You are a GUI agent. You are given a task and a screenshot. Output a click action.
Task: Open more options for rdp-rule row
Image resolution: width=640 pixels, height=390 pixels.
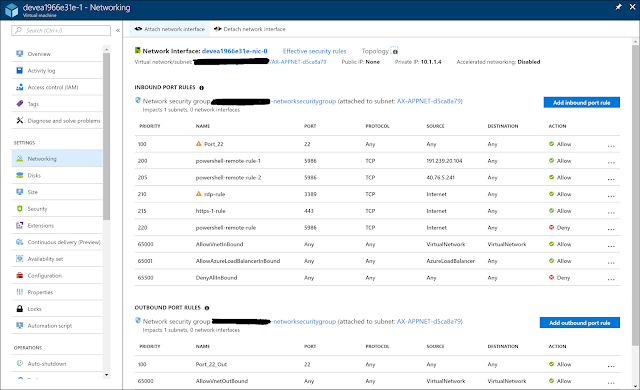point(611,196)
